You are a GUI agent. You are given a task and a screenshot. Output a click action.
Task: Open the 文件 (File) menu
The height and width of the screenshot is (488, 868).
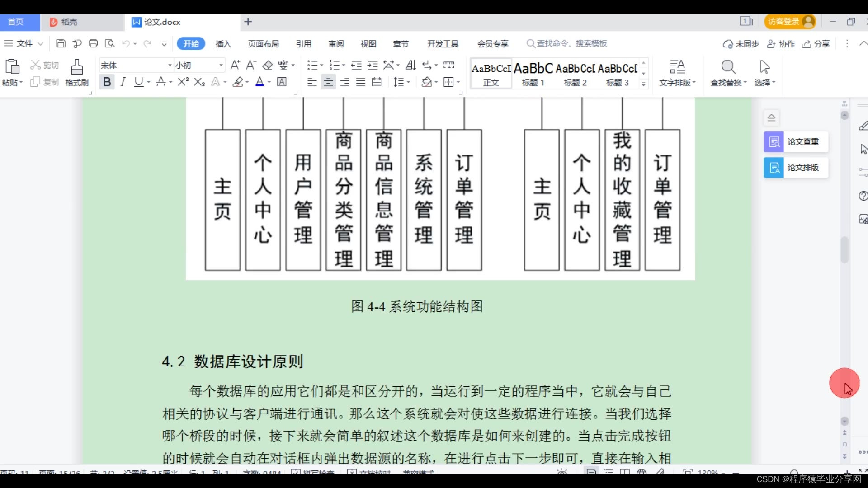tap(24, 43)
